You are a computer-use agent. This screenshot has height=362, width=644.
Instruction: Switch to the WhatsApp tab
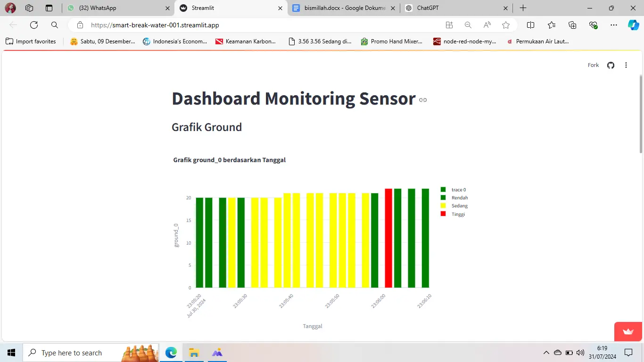[x=118, y=8]
